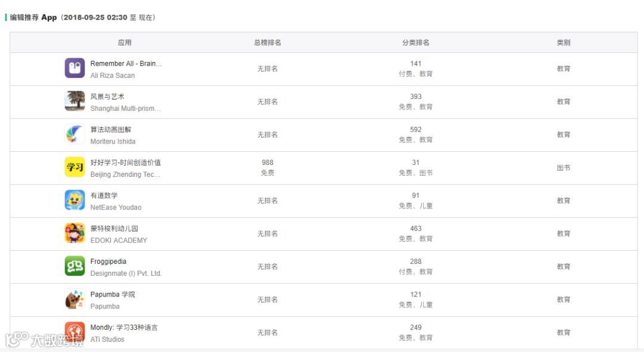Click the 应用 column header
The image size is (644, 352).
click(125, 43)
